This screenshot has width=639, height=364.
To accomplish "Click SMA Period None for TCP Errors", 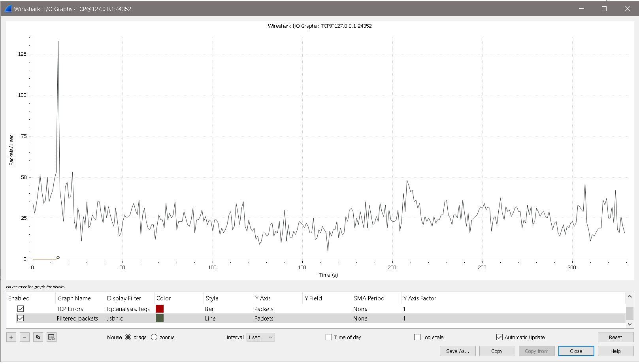I will (360, 309).
